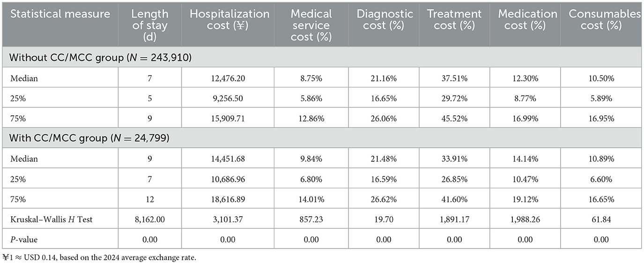The image size is (644, 264).
Task: Click the Medical service cost header
Action: (x=311, y=25)
